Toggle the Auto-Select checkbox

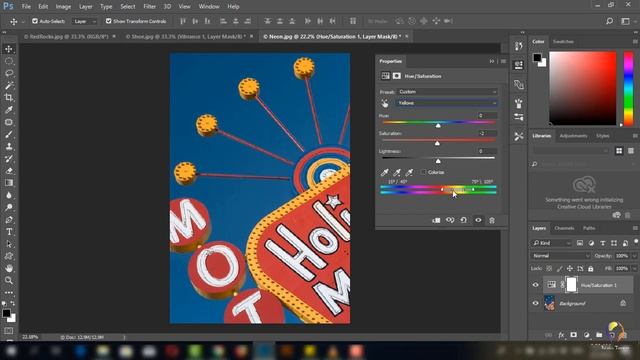coord(35,21)
